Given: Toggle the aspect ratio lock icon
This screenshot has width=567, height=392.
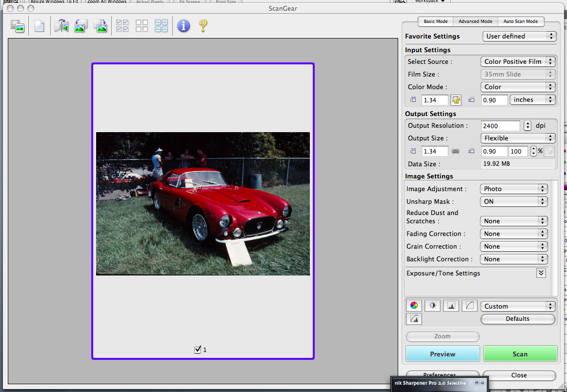Looking at the screenshot, I should click(456, 100).
